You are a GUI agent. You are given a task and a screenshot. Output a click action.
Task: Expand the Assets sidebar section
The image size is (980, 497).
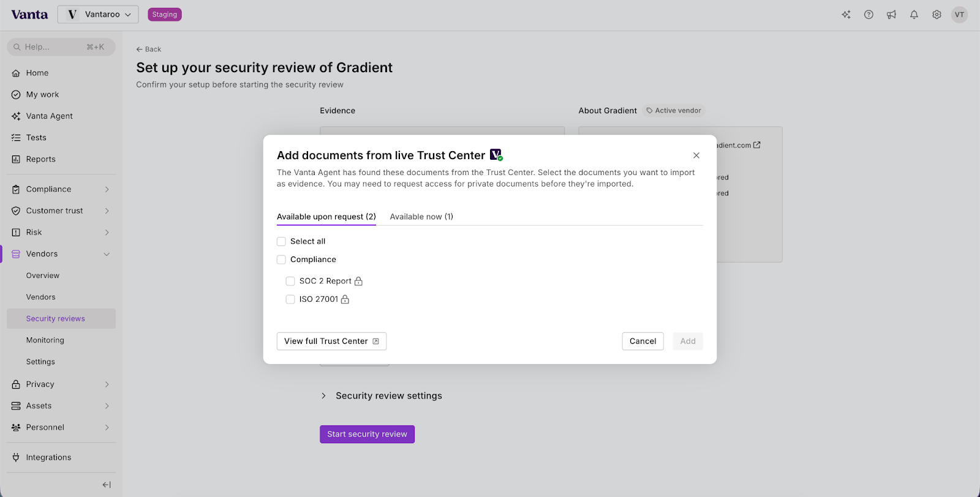tap(107, 406)
